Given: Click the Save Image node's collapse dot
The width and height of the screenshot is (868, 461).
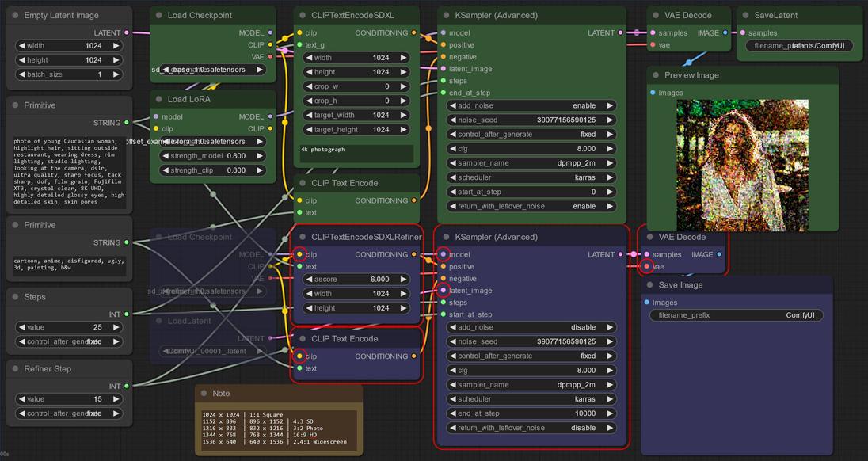Looking at the screenshot, I should pyautogui.click(x=649, y=285).
